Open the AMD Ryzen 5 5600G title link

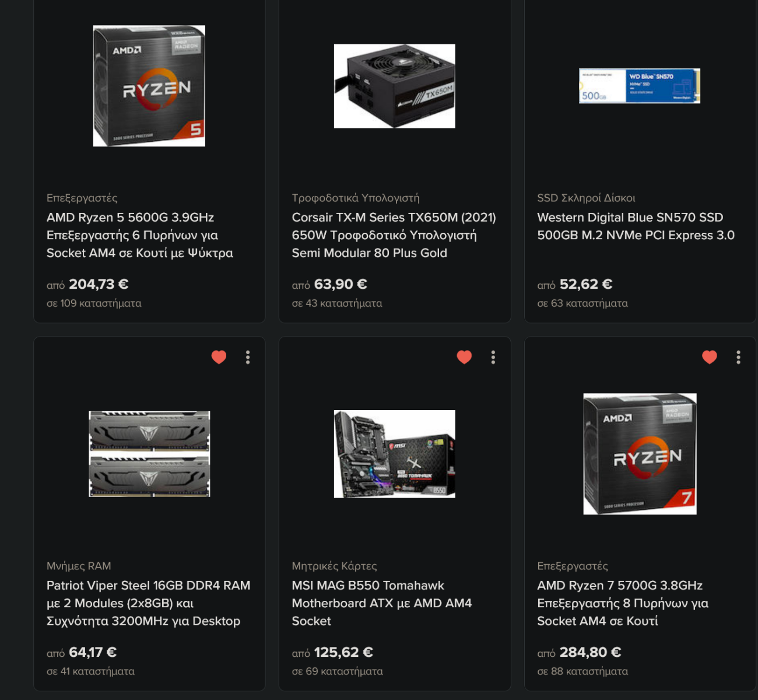140,235
